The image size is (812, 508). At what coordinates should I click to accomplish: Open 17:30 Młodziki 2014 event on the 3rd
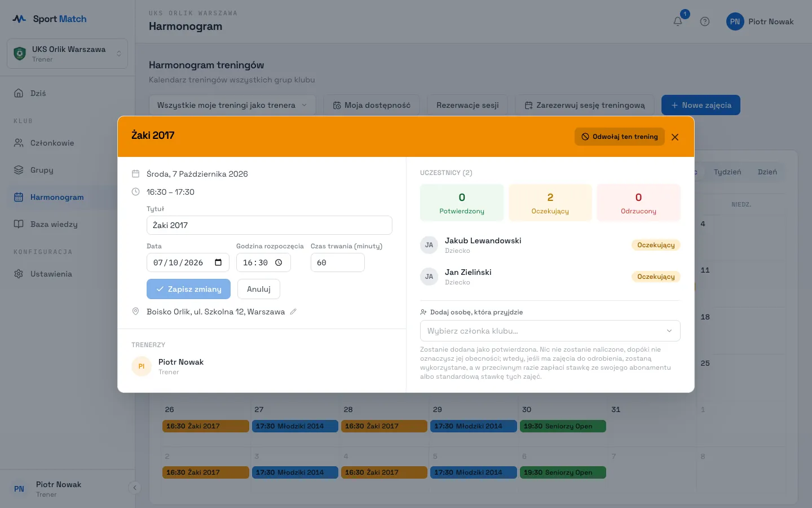click(x=295, y=472)
